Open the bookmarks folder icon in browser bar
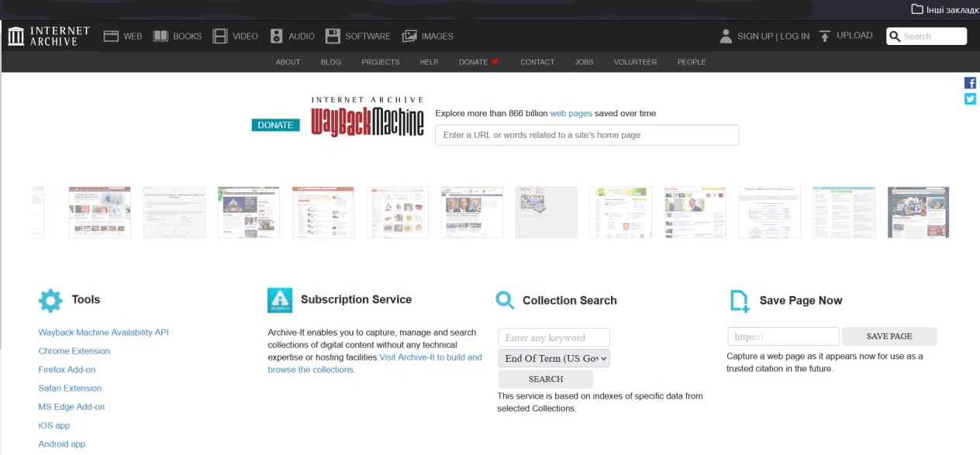Viewport: 980px width, 455px height. click(917, 9)
